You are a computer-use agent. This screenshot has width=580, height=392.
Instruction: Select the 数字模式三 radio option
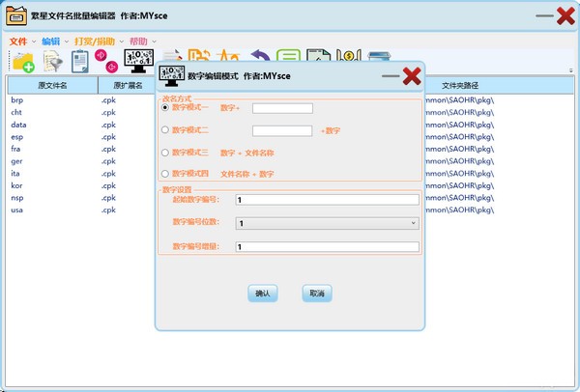click(165, 153)
